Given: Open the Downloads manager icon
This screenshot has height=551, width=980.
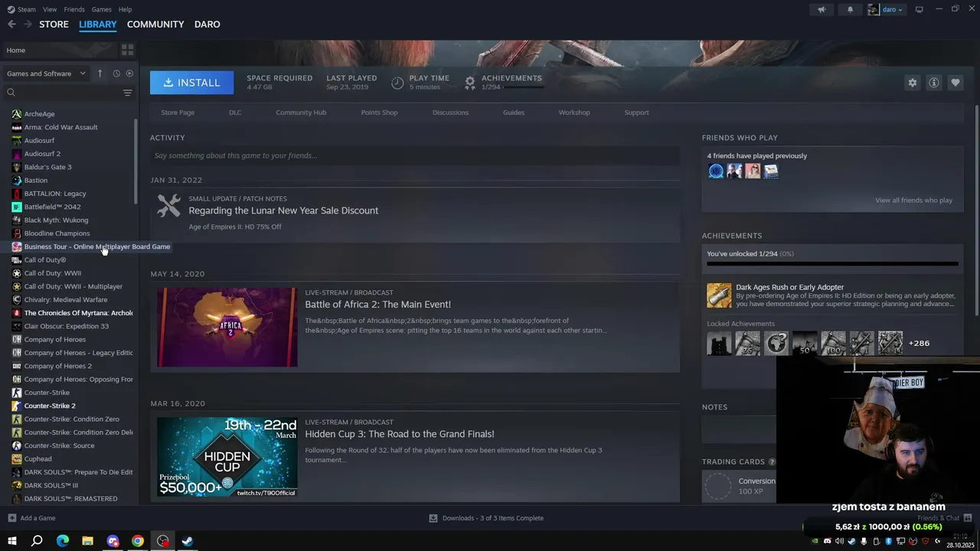Looking at the screenshot, I should (x=433, y=518).
